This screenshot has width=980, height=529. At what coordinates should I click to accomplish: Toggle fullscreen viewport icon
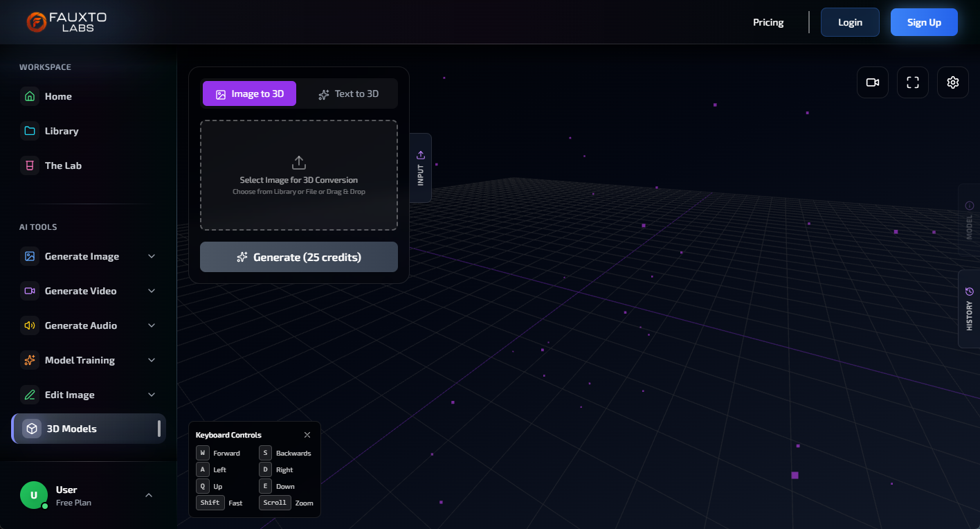(913, 82)
